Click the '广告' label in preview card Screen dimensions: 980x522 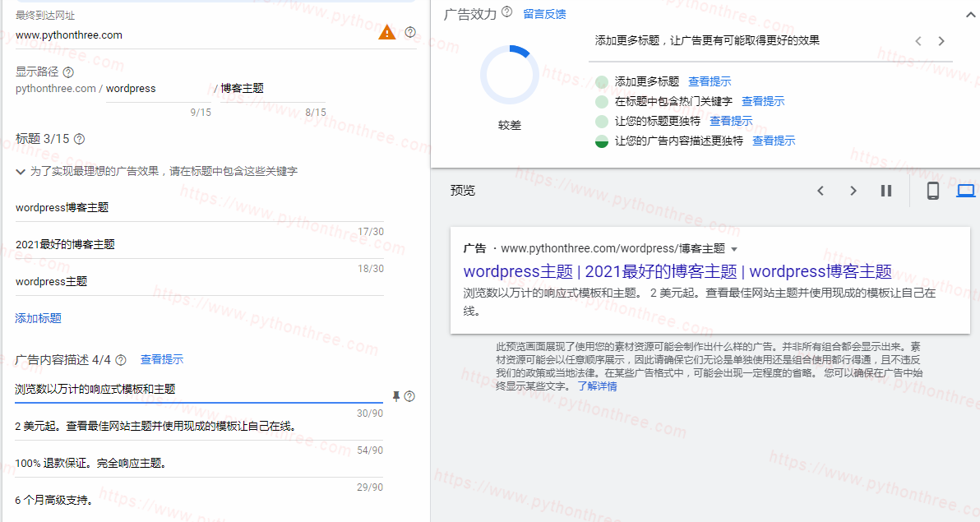tap(474, 249)
